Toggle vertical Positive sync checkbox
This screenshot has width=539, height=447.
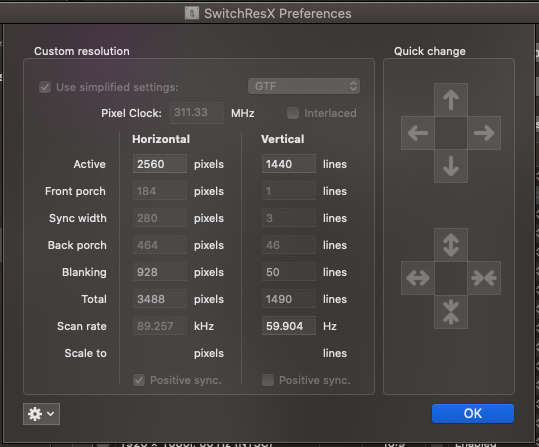tap(268, 380)
